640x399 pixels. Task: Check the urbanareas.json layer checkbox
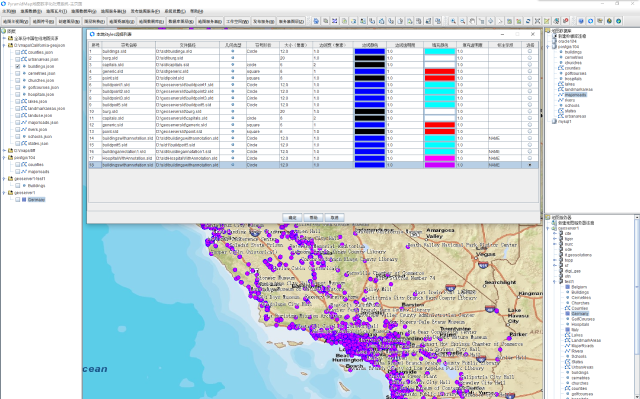(18, 59)
